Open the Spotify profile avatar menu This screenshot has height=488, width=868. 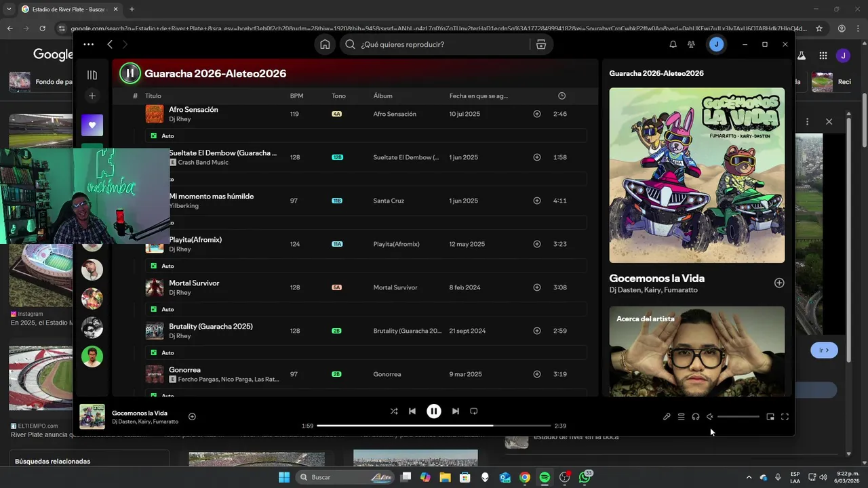tap(716, 44)
